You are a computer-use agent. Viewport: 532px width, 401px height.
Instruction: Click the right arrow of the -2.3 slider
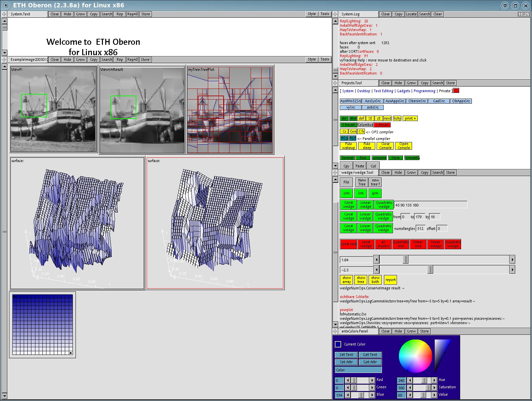[x=512, y=269]
